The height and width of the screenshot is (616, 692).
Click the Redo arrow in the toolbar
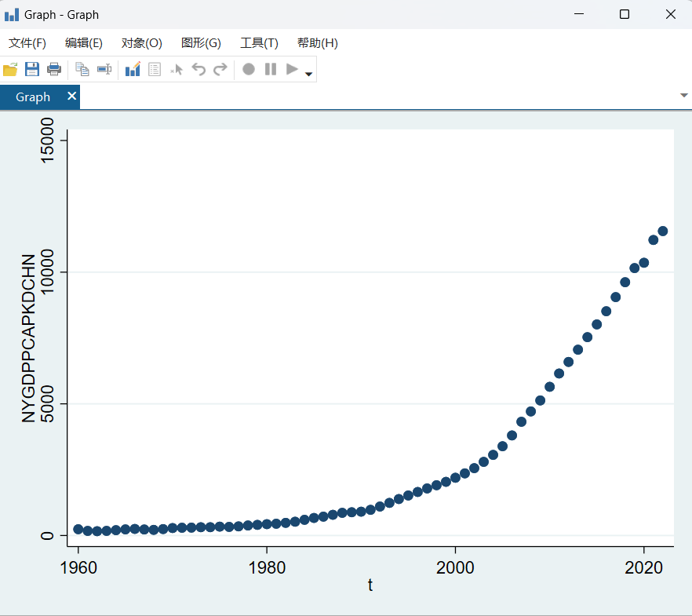[220, 69]
